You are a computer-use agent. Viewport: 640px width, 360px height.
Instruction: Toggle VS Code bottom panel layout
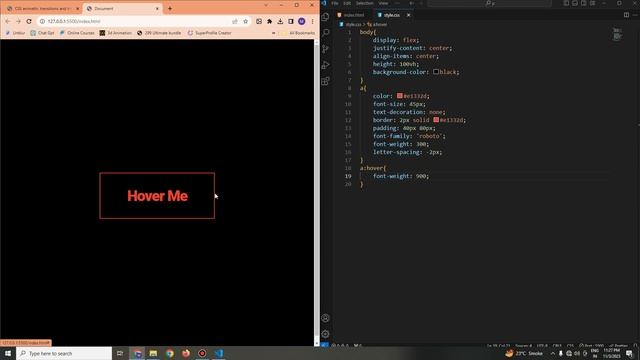click(575, 3)
